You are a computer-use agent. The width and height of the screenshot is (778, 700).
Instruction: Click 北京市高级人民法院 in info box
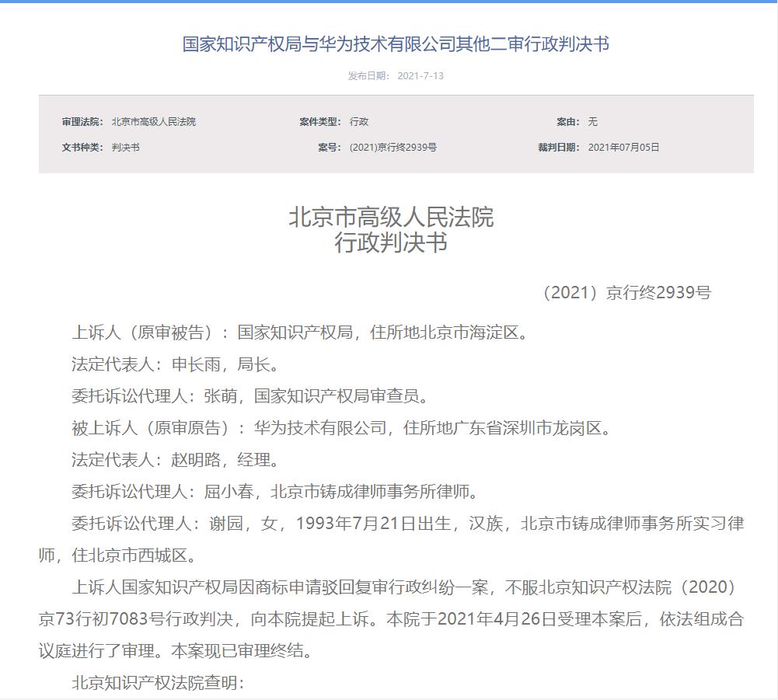(x=154, y=121)
